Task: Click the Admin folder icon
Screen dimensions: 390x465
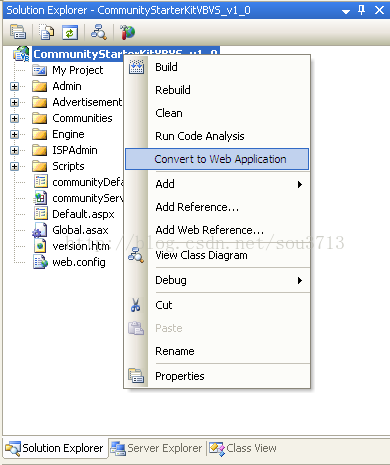Action: (40, 86)
